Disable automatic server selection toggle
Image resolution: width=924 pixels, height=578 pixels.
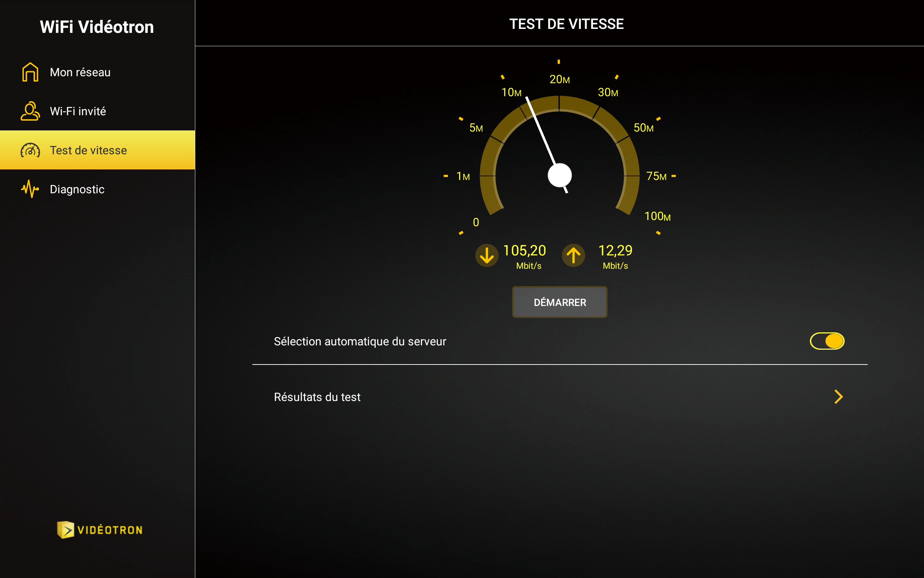tap(827, 341)
